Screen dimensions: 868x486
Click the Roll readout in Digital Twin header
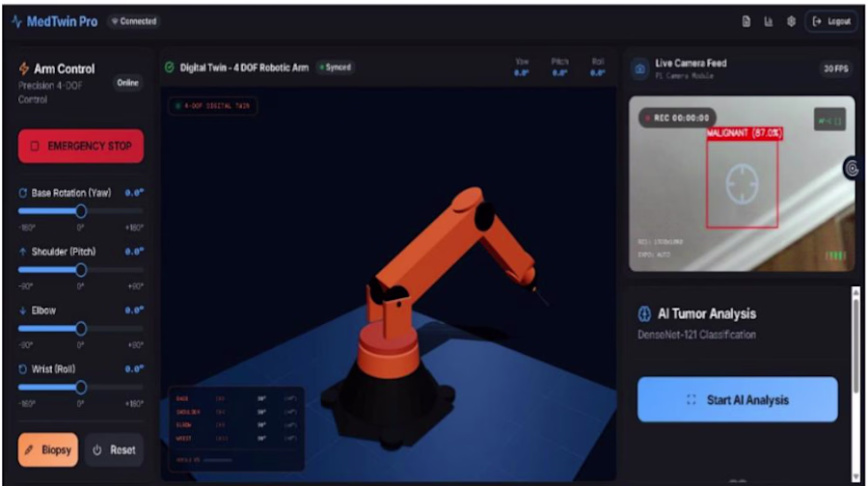tap(598, 67)
